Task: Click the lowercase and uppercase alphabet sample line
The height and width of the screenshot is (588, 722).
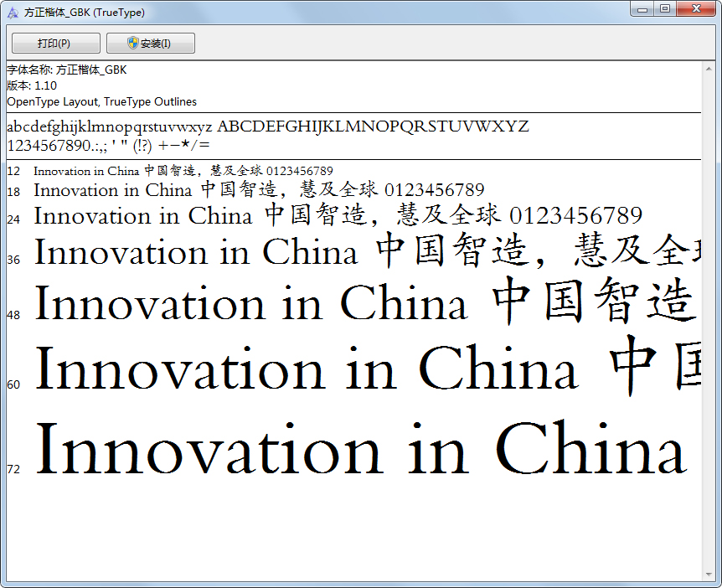Action: [x=268, y=127]
